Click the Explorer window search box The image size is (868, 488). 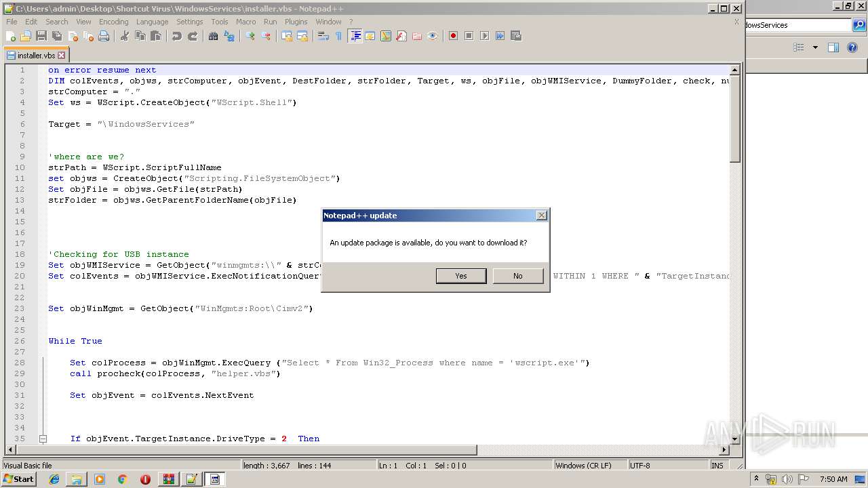pyautogui.click(x=797, y=25)
